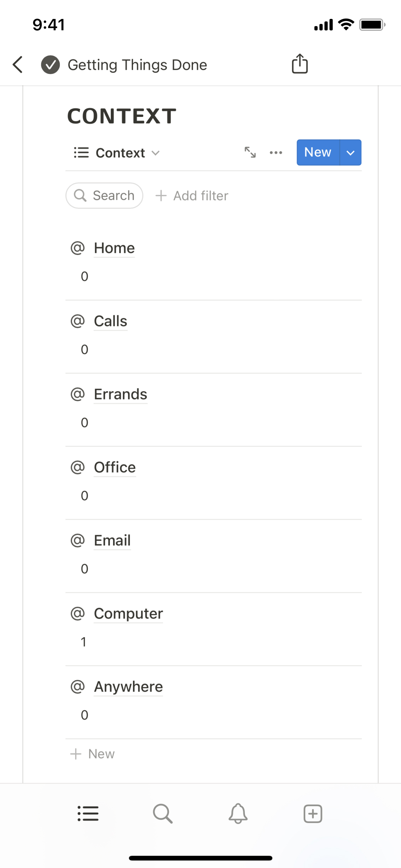
Task: Open the notifications bell icon
Action: pyautogui.click(x=238, y=813)
